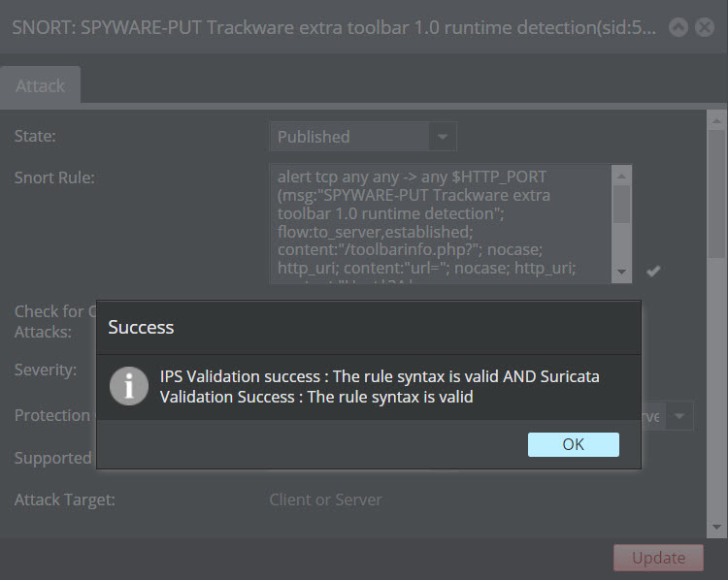Close the SNORT rule window
The height and width of the screenshot is (580, 728).
click(705, 27)
